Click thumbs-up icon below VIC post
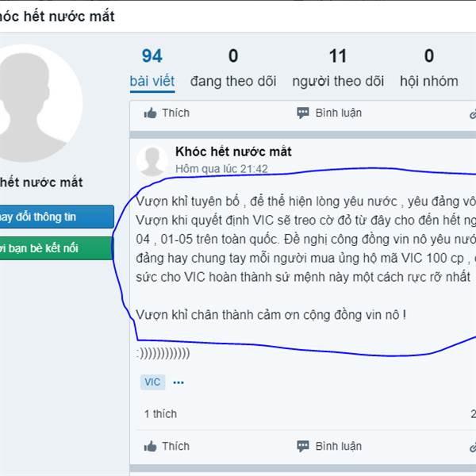The image size is (476, 476). coord(150,447)
